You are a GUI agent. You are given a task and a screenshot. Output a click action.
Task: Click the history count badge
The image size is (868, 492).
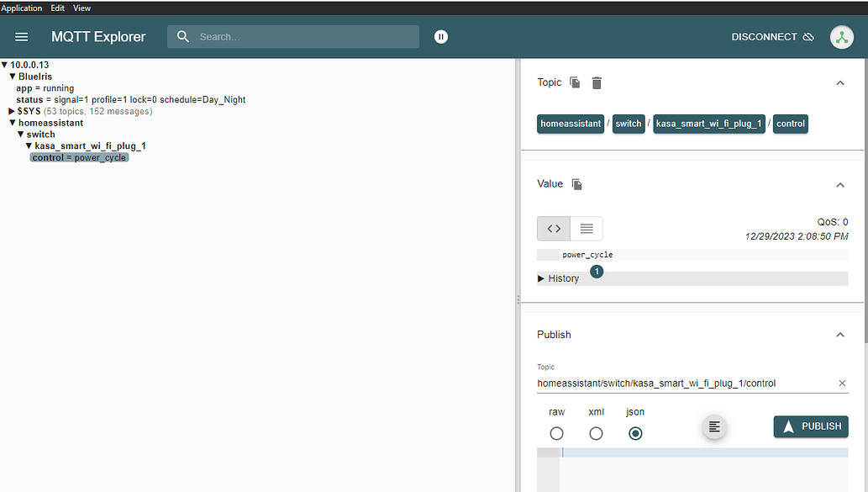(x=597, y=272)
